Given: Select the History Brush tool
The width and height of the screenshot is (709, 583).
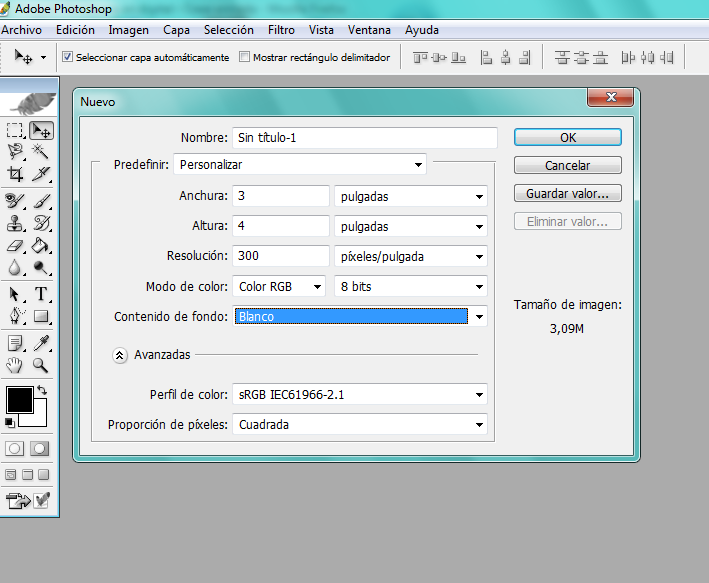Looking at the screenshot, I should pyautogui.click(x=41, y=223).
